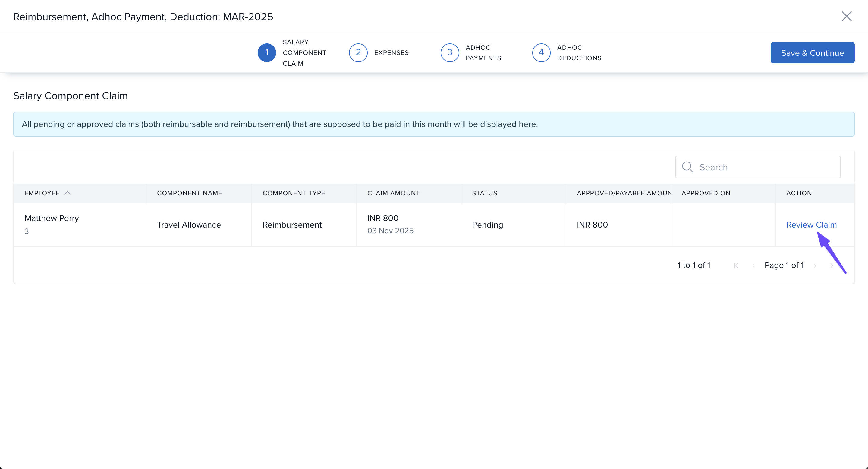
Task: Click the search magnifier icon
Action: pyautogui.click(x=687, y=167)
